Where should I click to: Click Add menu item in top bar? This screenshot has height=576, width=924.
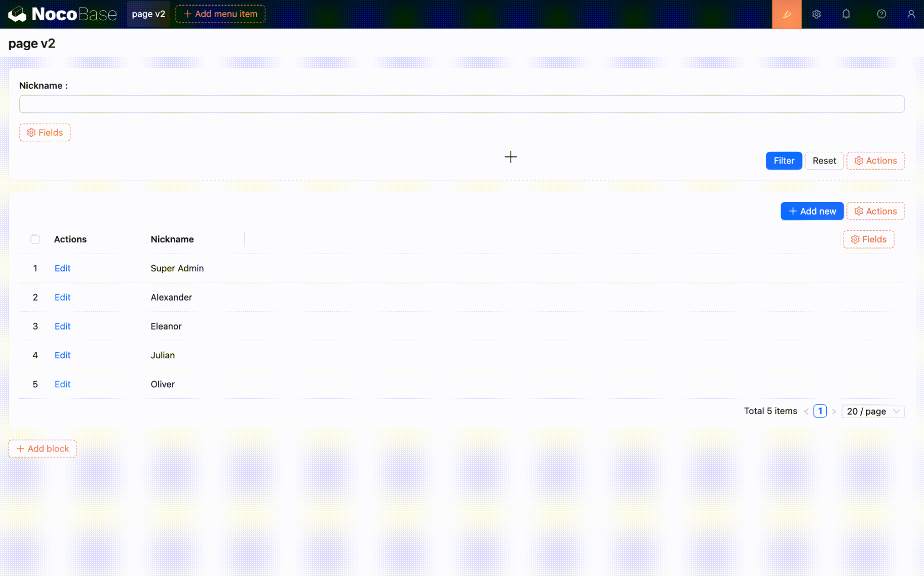(220, 14)
